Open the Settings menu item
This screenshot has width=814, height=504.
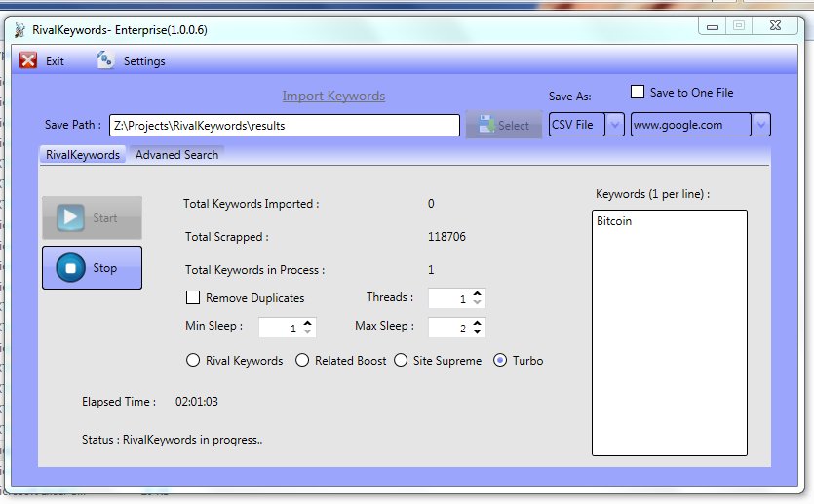point(144,61)
